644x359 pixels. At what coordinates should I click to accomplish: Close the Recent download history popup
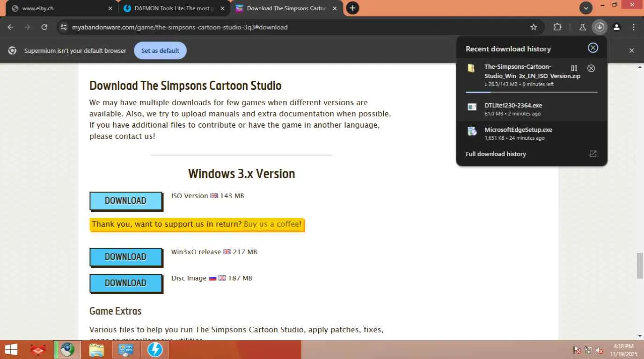593,48
